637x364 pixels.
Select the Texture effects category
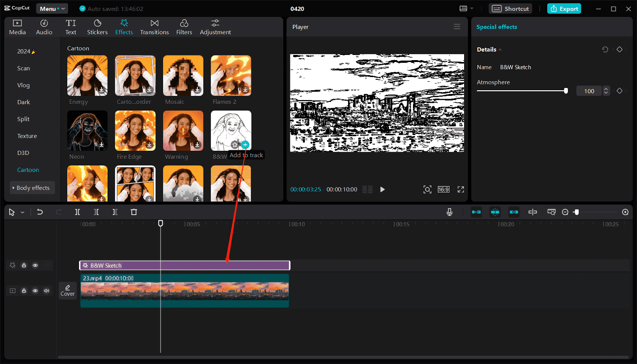point(27,136)
